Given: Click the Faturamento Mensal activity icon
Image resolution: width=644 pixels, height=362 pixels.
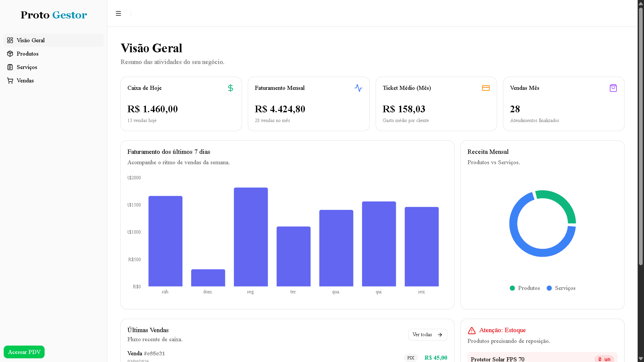Looking at the screenshot, I should (358, 88).
